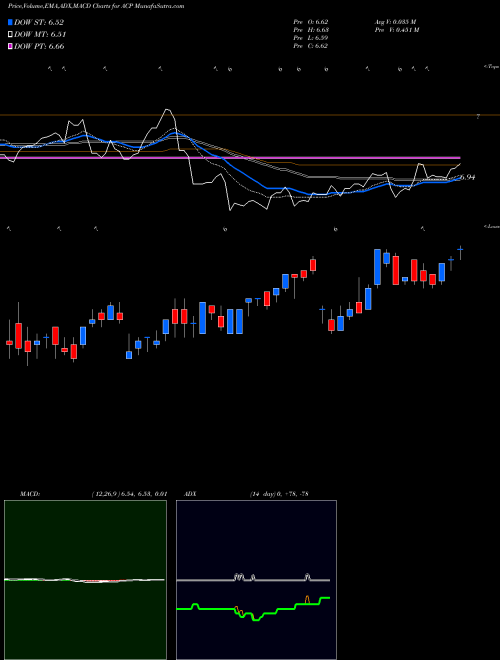
Task: Select the 'DOW PT: 6.66' legend label
Action: [x=39, y=46]
